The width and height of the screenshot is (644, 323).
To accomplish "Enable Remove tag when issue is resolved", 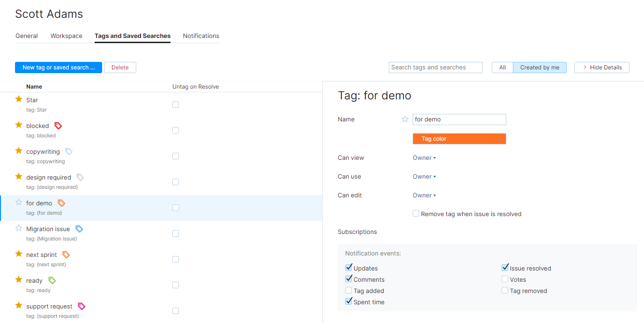I will (x=416, y=213).
